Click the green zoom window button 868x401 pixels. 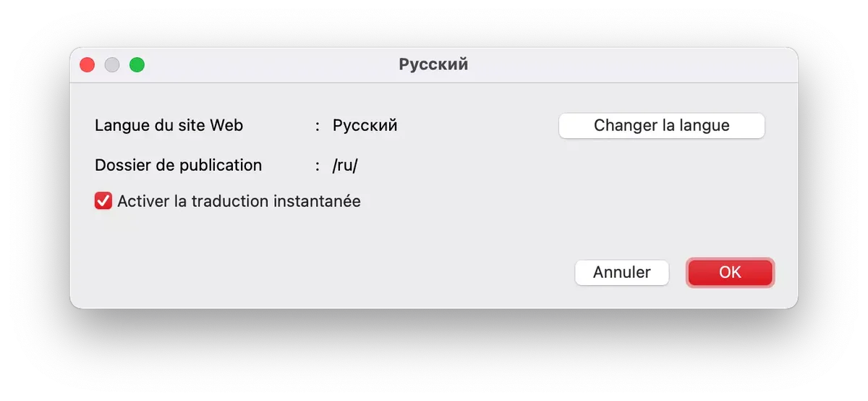pos(137,65)
